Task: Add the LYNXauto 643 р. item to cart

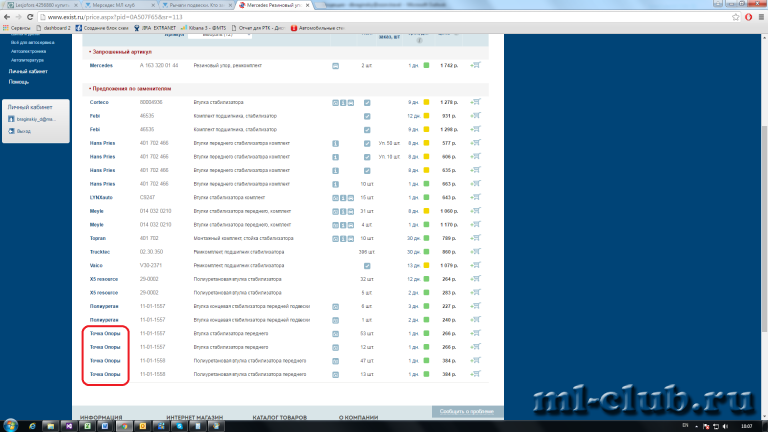Action: (474, 198)
